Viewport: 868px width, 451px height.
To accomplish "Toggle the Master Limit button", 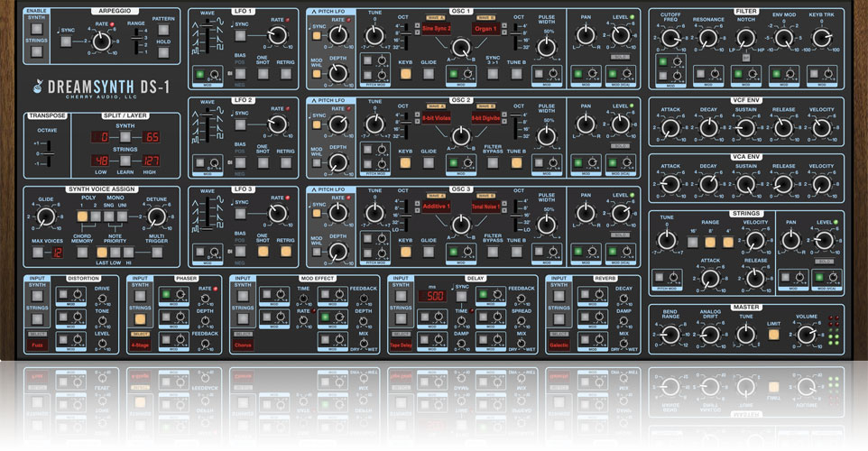I will [773, 335].
